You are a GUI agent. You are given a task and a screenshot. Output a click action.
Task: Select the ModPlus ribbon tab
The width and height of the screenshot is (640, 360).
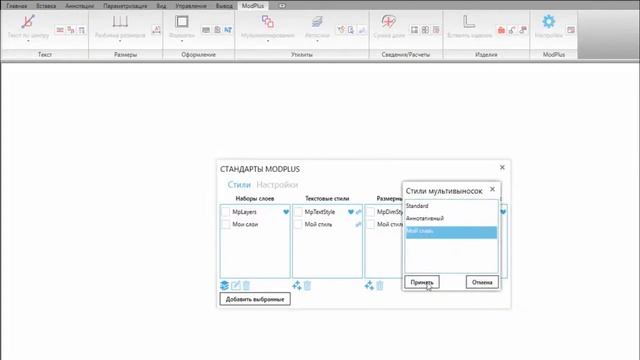click(x=253, y=6)
